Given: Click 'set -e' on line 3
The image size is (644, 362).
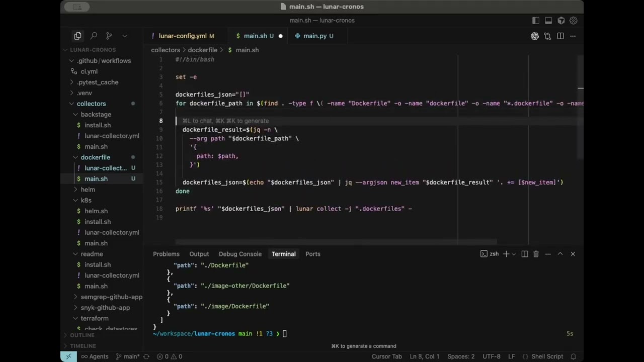Looking at the screenshot, I should click(186, 77).
